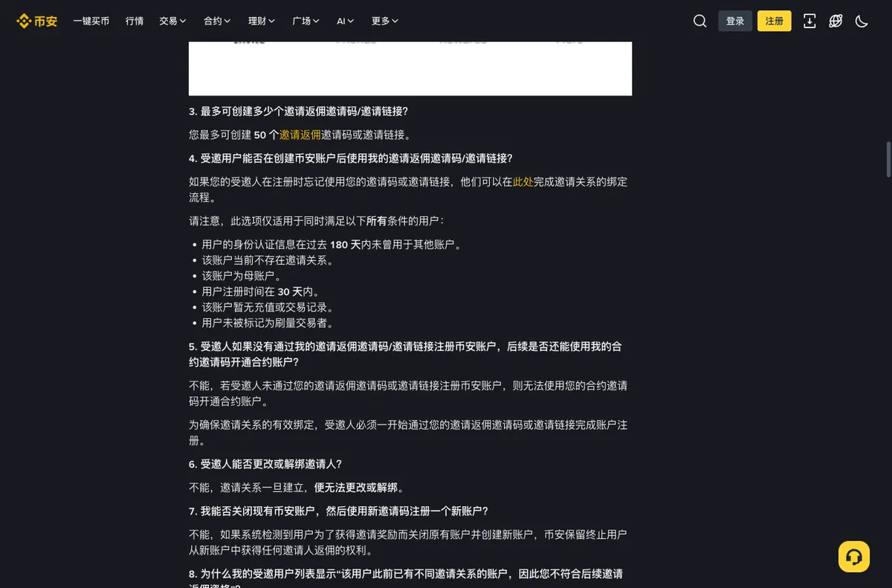The height and width of the screenshot is (588, 892).
Task: Open the customer support headset chat
Action: click(x=854, y=557)
